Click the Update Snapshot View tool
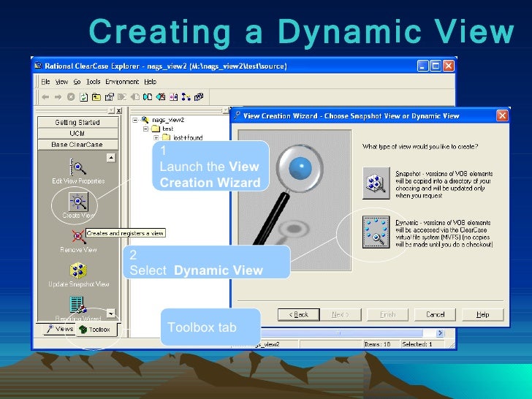 (x=78, y=275)
